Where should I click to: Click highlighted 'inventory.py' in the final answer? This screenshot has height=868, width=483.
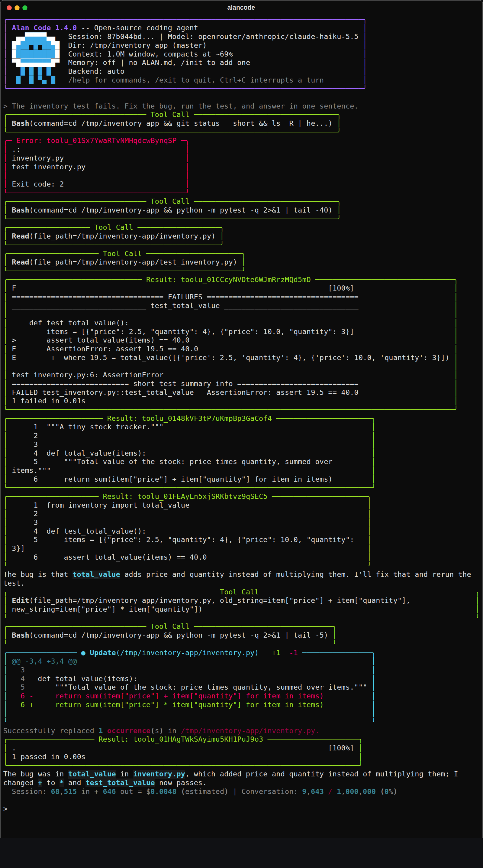click(x=159, y=774)
